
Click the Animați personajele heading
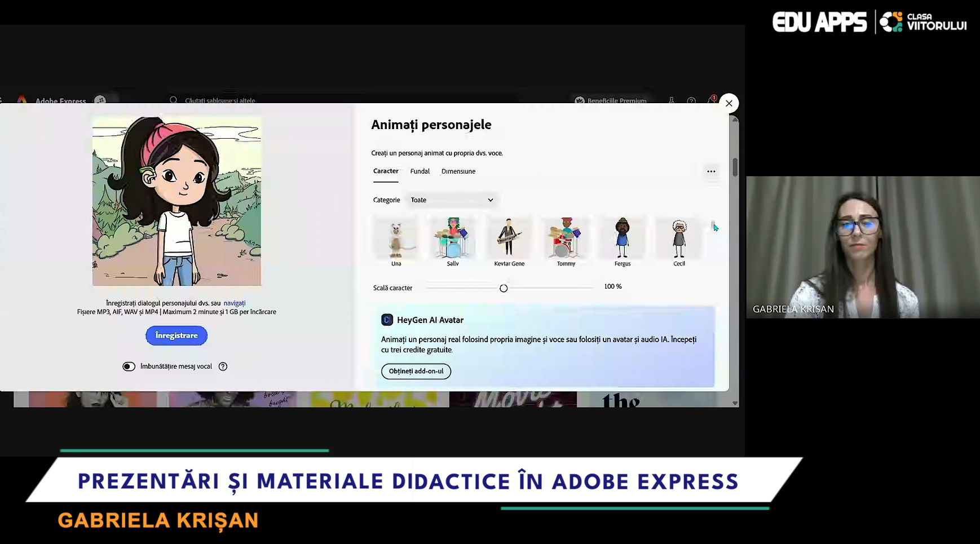click(431, 125)
